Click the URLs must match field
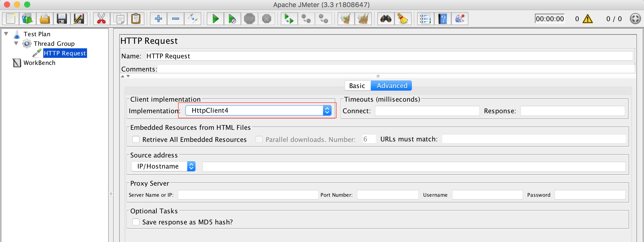 (534, 139)
